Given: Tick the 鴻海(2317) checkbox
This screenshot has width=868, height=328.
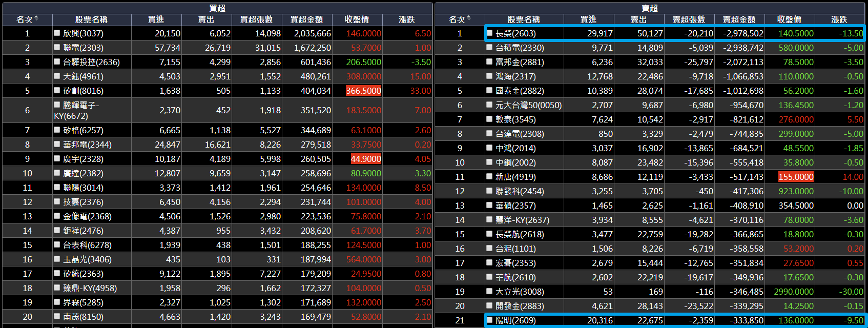Looking at the screenshot, I should [x=489, y=76].
